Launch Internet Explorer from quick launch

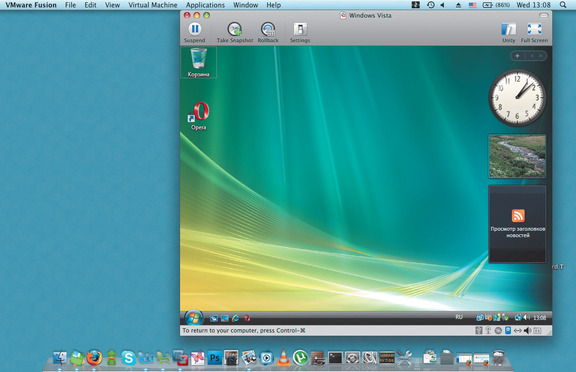tap(235, 318)
